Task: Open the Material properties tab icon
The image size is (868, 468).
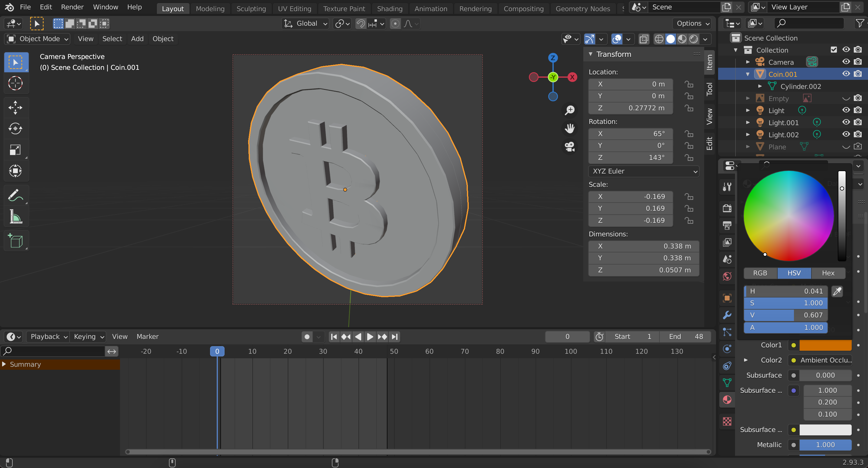Action: pos(727,400)
